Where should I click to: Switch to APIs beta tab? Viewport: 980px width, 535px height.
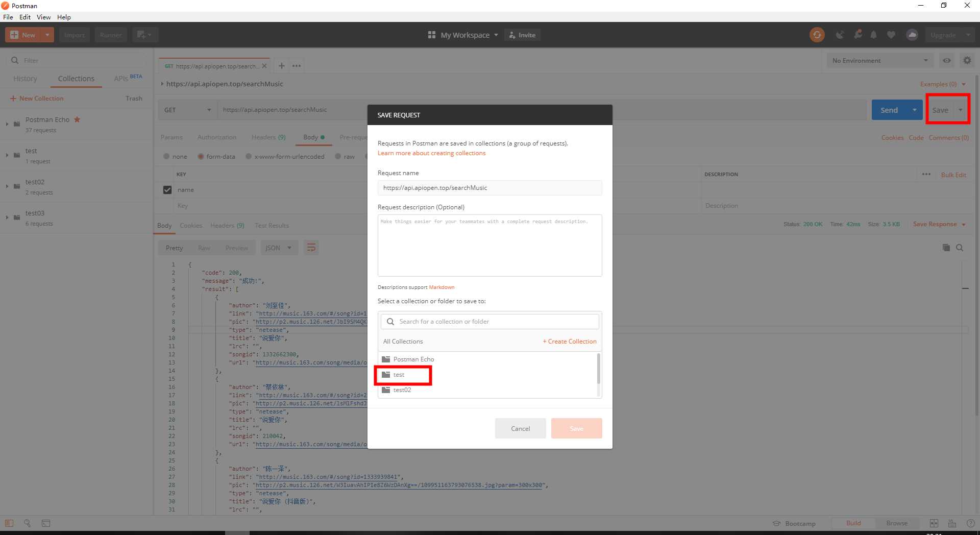(x=128, y=78)
